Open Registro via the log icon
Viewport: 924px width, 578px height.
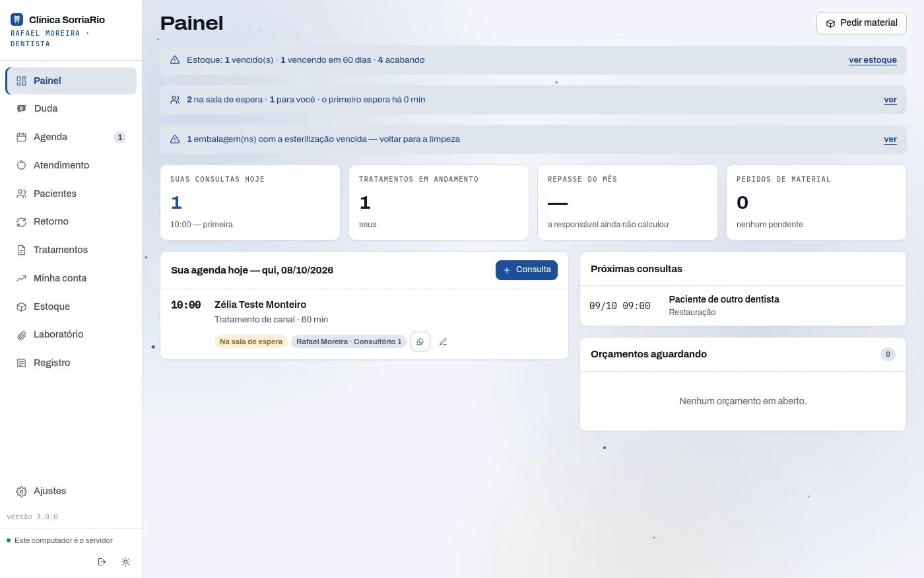[x=21, y=363]
